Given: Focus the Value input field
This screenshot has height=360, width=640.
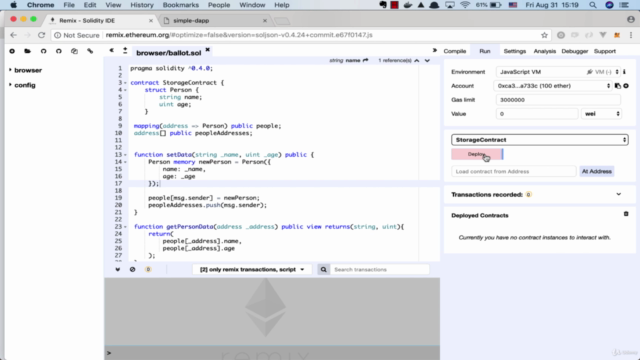Looking at the screenshot, I should (x=537, y=114).
